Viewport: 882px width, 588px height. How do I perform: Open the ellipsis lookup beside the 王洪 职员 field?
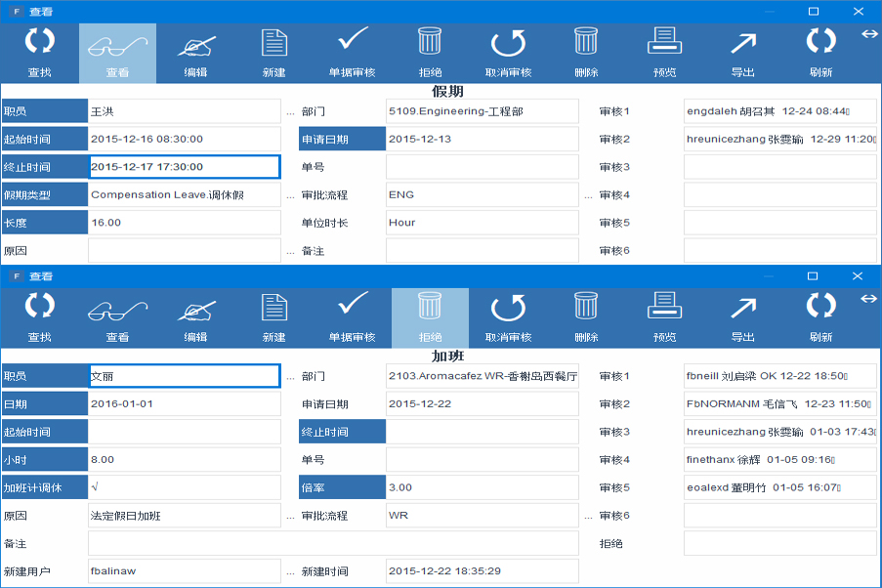[x=290, y=112]
